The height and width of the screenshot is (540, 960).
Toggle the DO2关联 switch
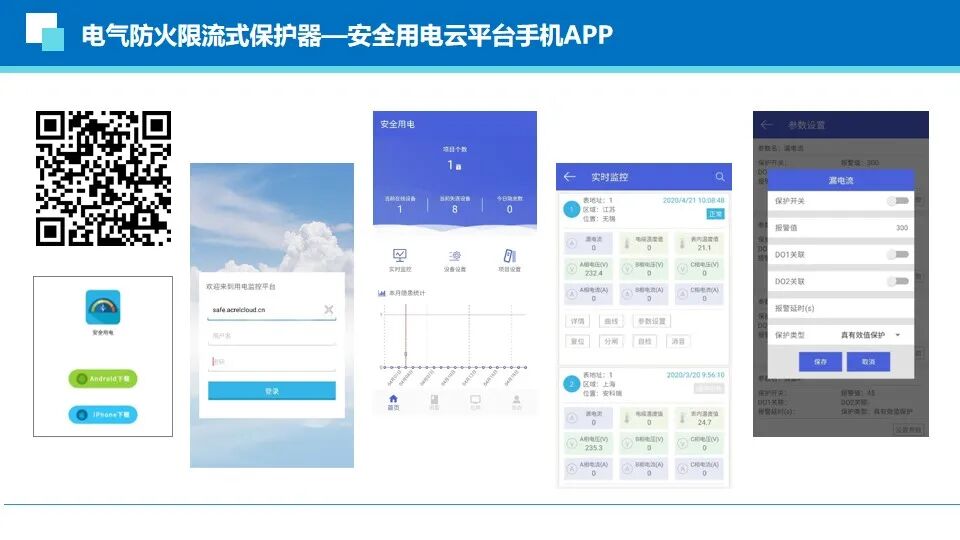pyautogui.click(x=898, y=282)
